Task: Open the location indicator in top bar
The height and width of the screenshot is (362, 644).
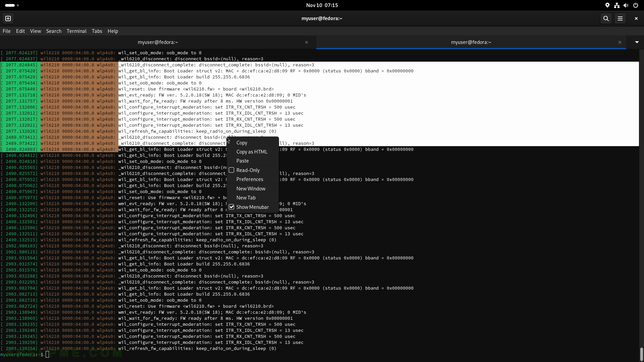Action: (607, 5)
